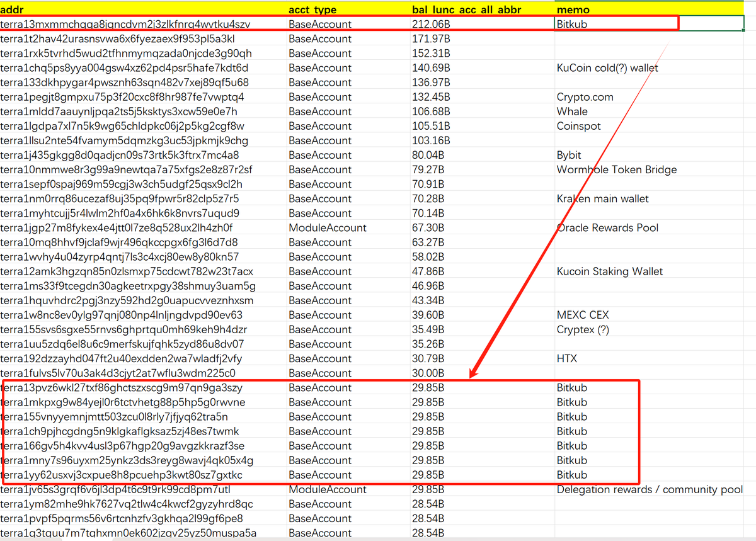
Task: Select the MEXC CEX memo cell
Action: point(649,314)
